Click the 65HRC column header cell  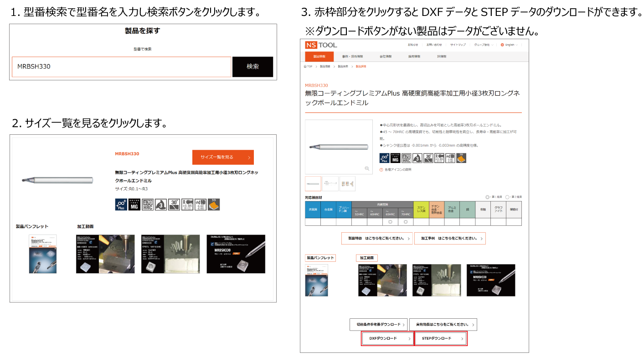click(x=390, y=214)
